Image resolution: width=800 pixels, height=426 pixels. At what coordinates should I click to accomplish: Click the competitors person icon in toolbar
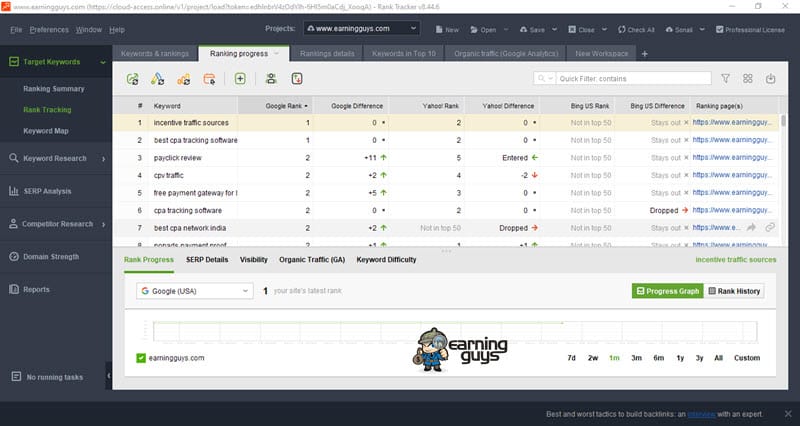[x=271, y=79]
